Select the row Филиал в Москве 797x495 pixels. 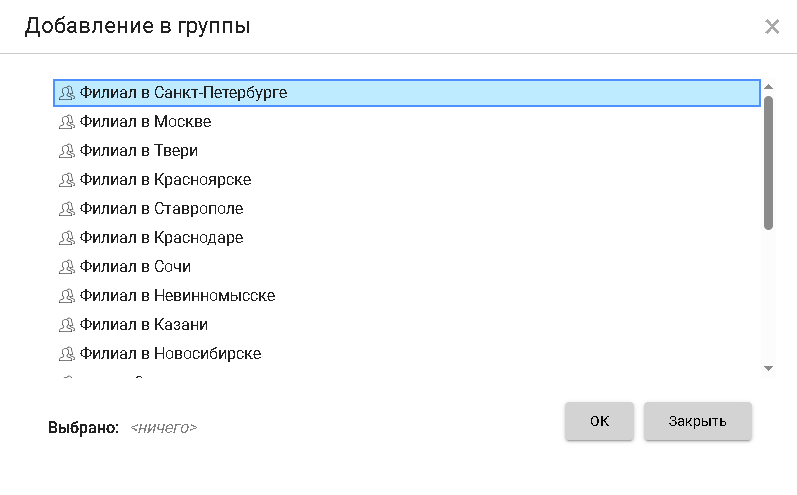[407, 122]
